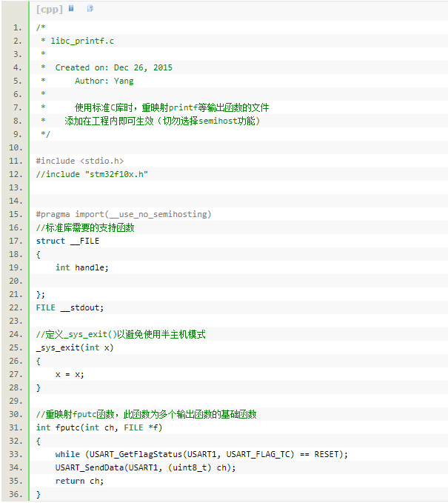The image size is (448, 503).
Task: Click the "return ch;" line
Action: 79,481
